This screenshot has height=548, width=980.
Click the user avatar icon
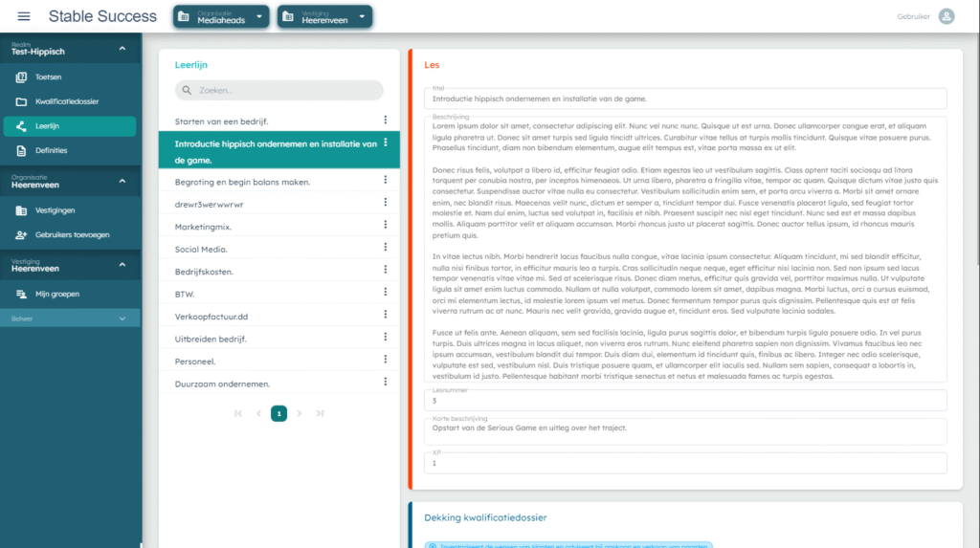pos(947,16)
